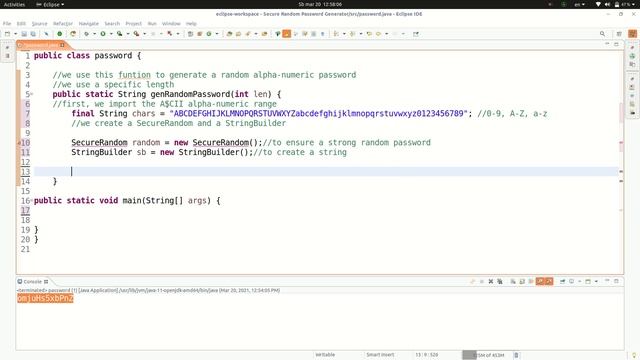Click the Search flashlight toolbar icon
Image resolution: width=640 pixels, height=360 pixels.
247,34
